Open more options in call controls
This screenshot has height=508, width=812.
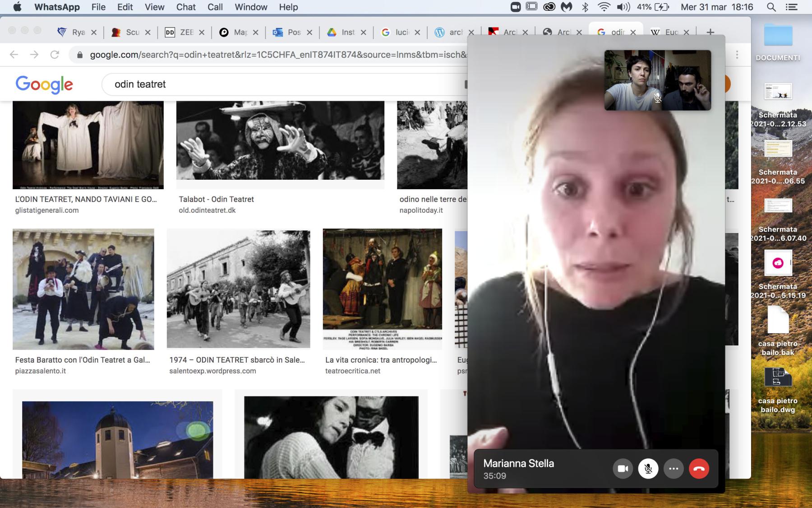click(674, 469)
